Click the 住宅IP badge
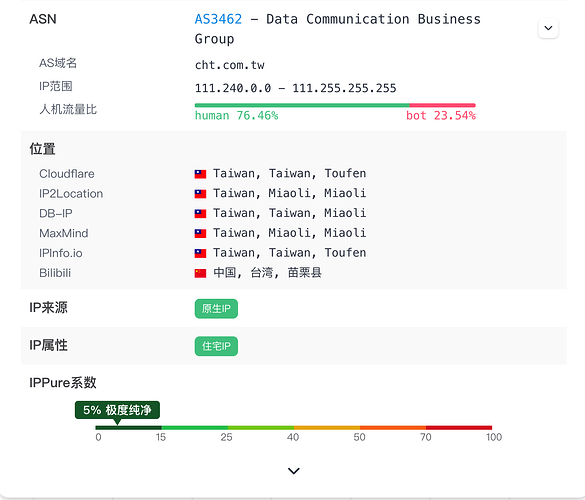Screen dimensions: 585x500 click(x=216, y=346)
